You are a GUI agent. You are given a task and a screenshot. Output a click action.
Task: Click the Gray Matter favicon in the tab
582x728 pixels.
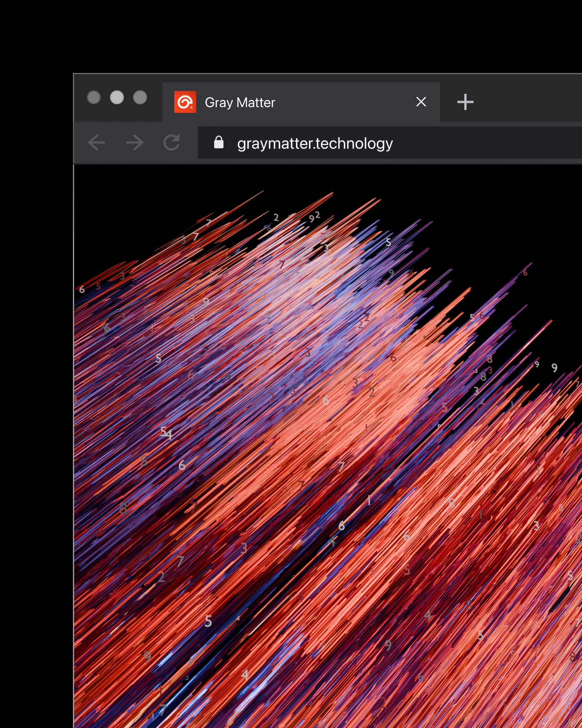click(185, 102)
